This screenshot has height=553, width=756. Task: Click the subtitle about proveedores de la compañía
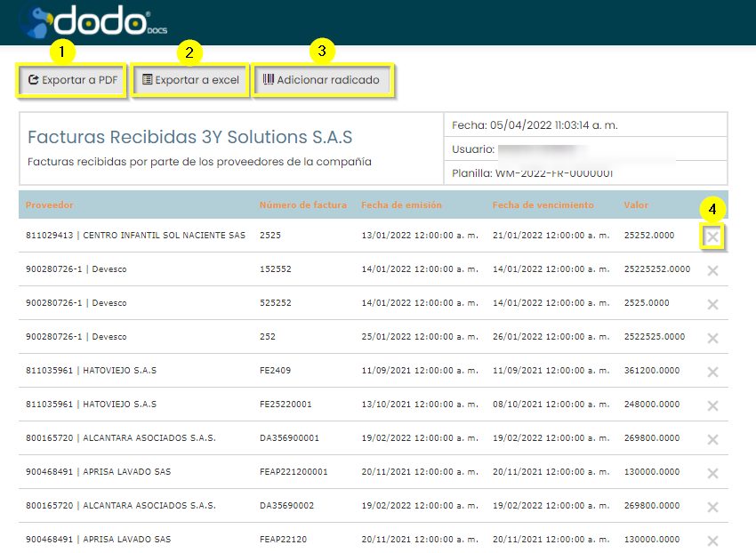point(199,162)
